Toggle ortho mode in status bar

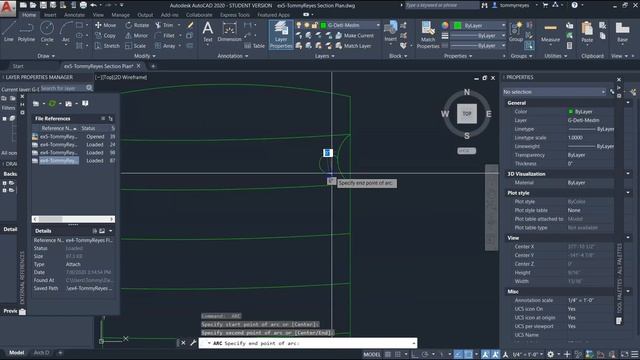[x=415, y=354]
